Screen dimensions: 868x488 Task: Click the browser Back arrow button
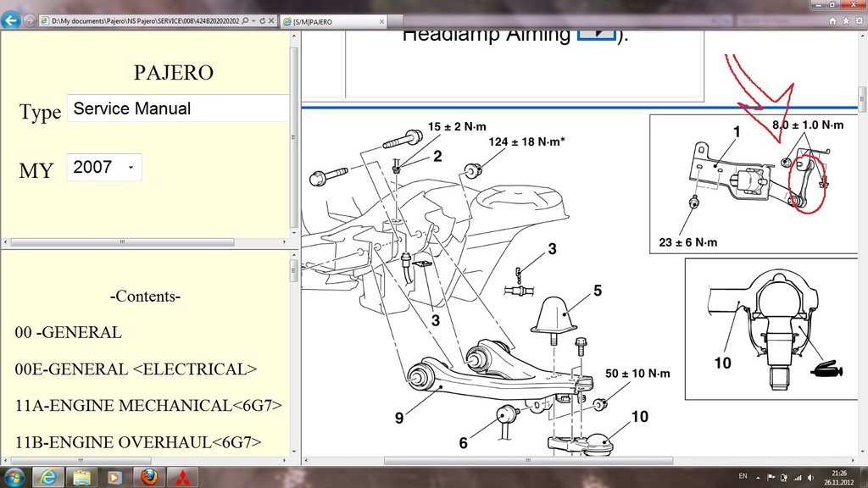(x=10, y=20)
